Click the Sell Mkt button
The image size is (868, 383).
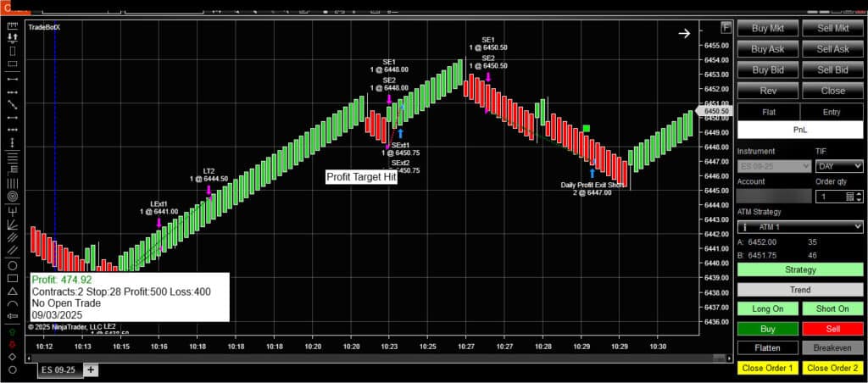click(x=832, y=28)
